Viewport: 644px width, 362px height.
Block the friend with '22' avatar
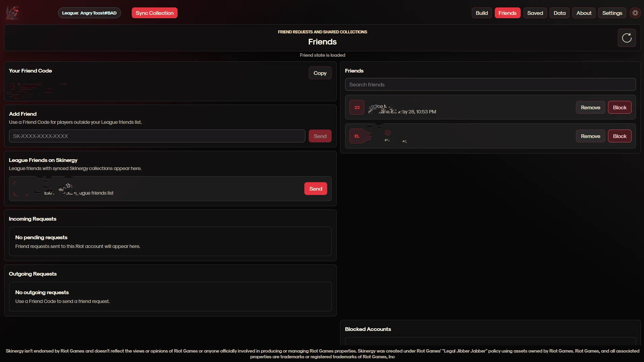click(x=620, y=107)
